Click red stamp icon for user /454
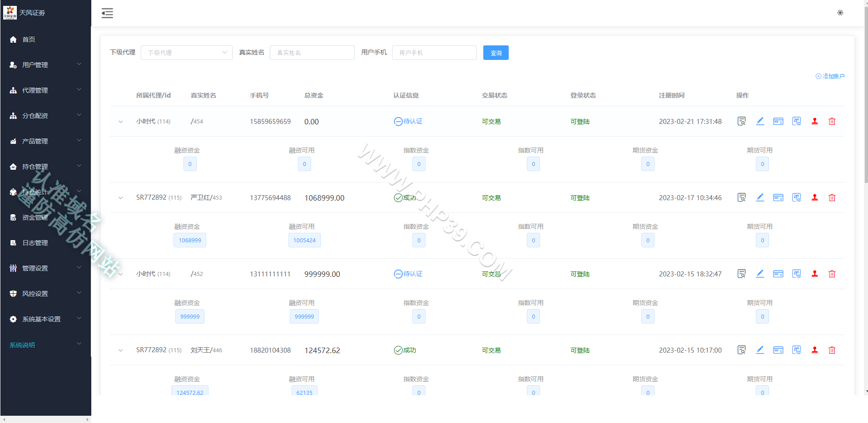 pos(815,121)
